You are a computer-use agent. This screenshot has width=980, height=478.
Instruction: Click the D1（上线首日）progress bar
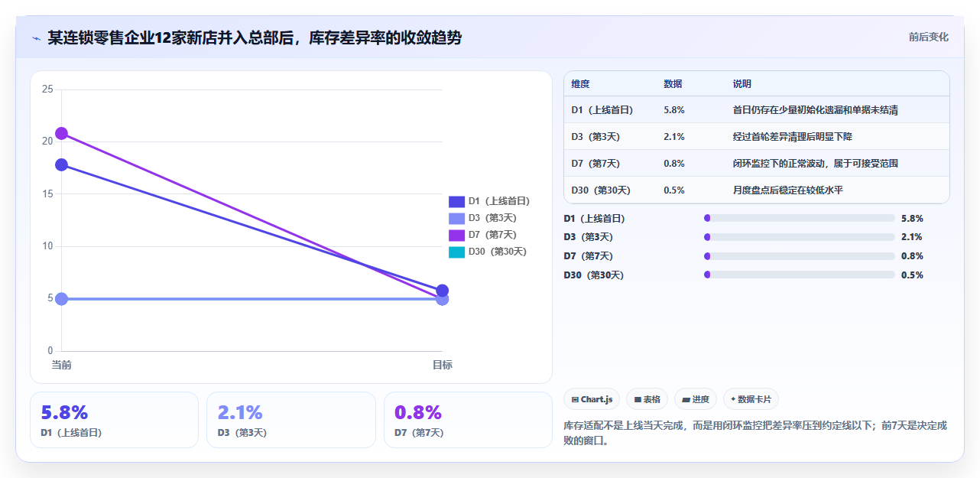[x=799, y=218]
